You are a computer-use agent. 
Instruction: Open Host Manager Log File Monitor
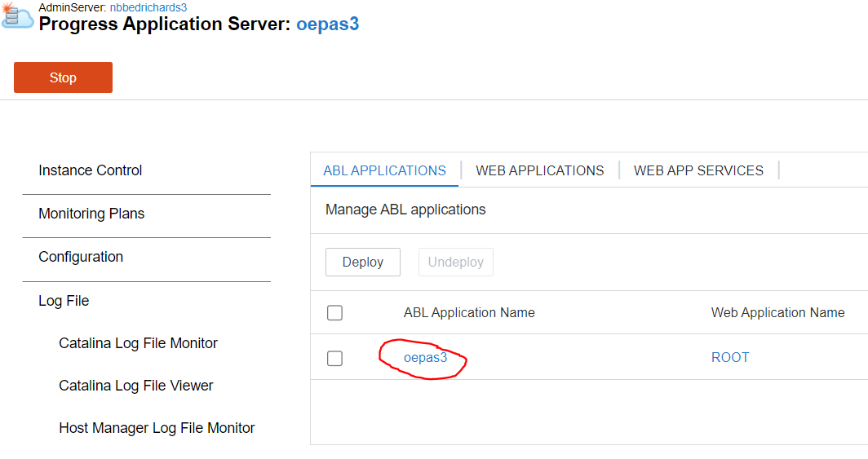pos(157,428)
